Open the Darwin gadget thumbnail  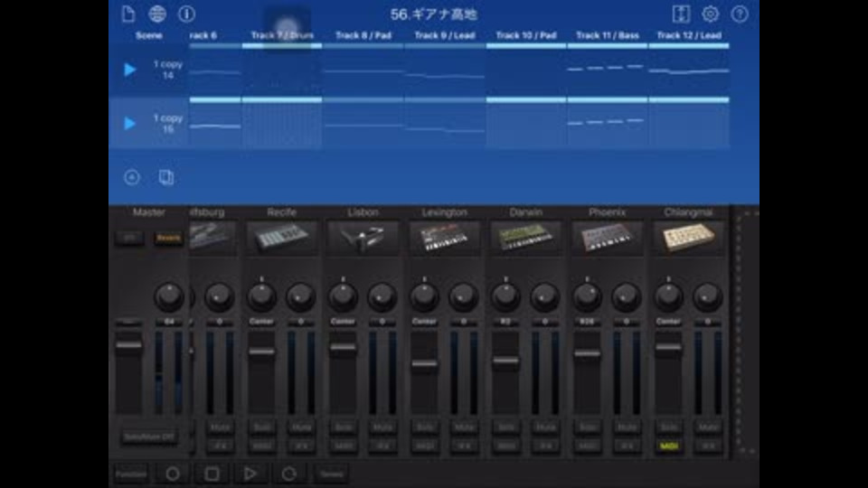(526, 238)
